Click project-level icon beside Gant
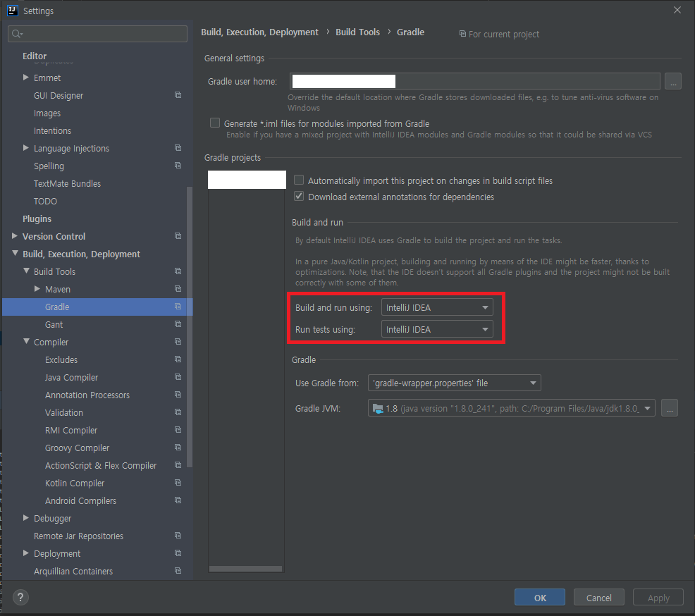The image size is (695, 616). point(178,324)
